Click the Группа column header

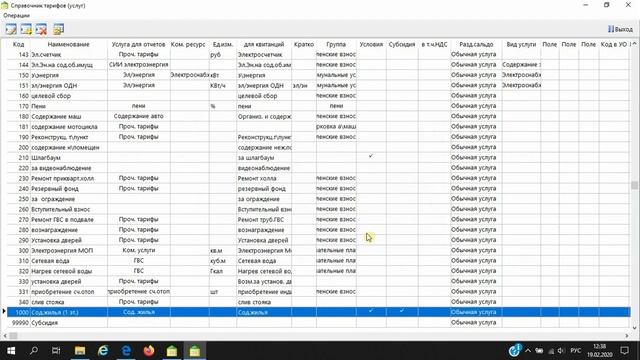(336, 44)
